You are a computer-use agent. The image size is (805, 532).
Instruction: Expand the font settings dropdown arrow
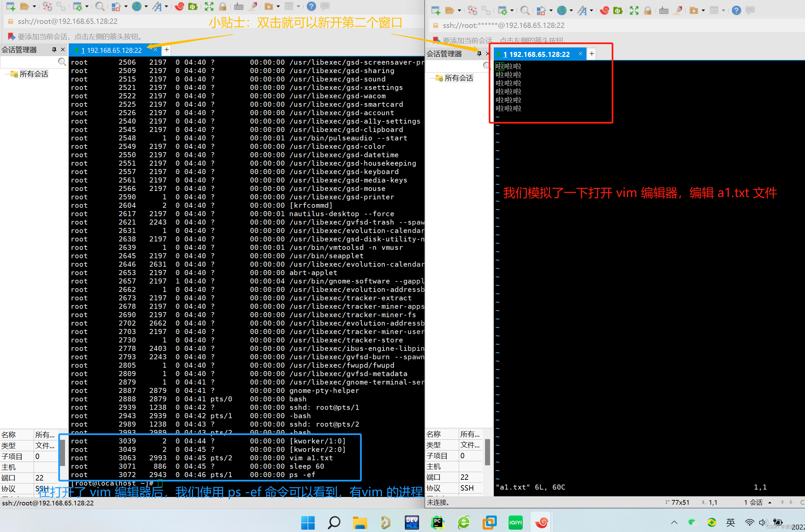click(x=167, y=6)
